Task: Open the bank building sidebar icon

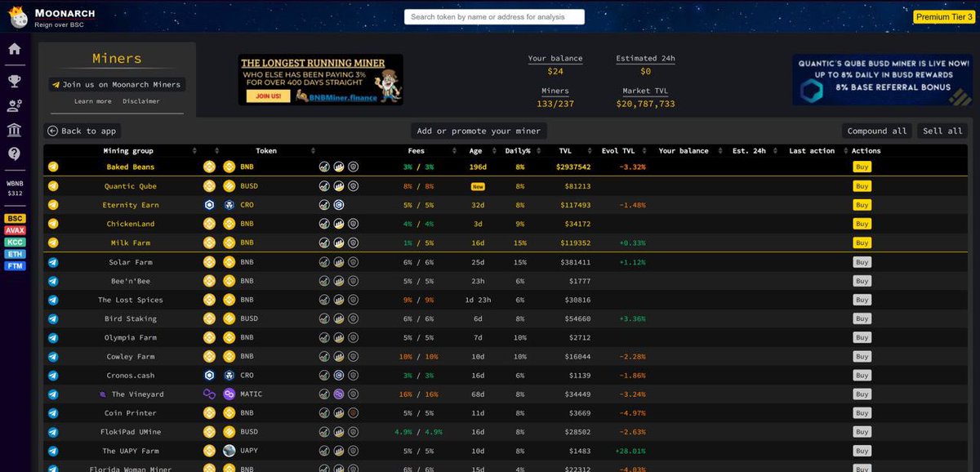Action: (x=14, y=130)
